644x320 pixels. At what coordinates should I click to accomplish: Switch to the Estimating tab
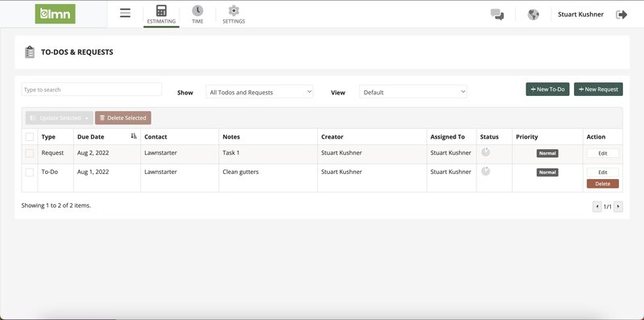tap(162, 15)
